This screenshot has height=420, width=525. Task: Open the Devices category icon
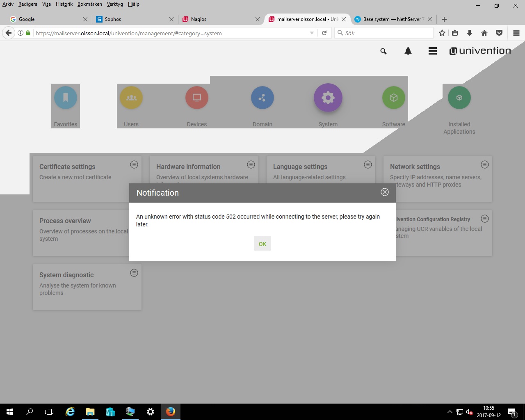point(197,98)
